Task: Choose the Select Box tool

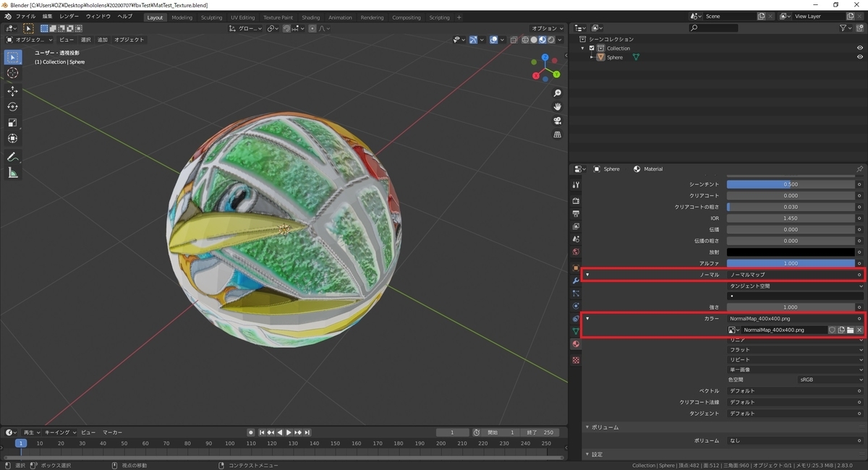Action: [13, 57]
